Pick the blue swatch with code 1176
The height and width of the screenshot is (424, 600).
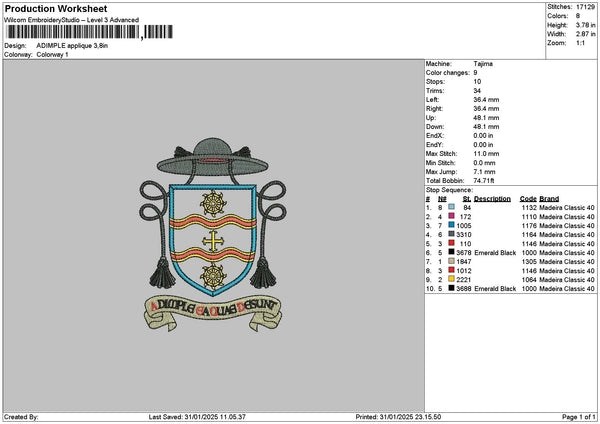452,225
